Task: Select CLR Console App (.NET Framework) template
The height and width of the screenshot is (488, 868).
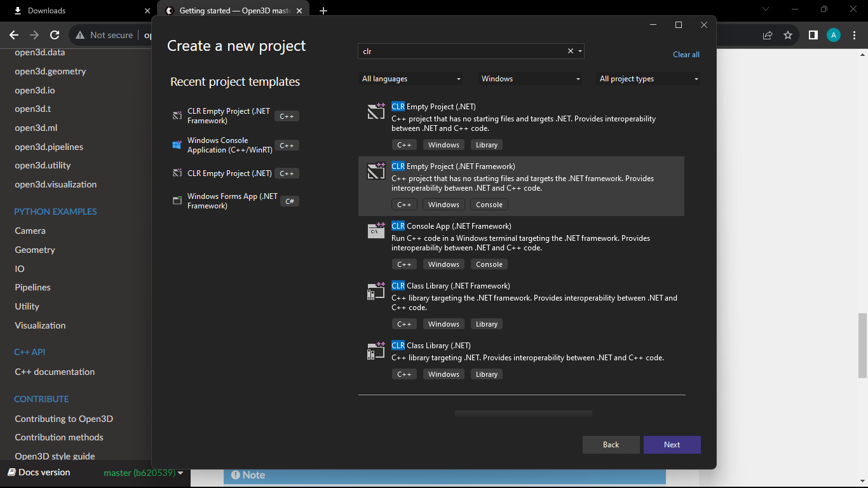Action: click(x=521, y=246)
